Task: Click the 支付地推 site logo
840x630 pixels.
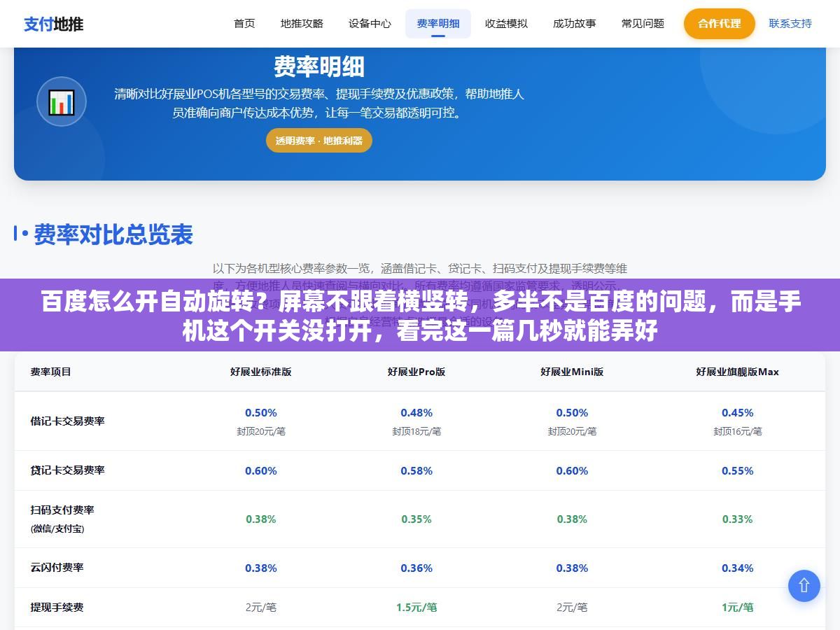Action: click(54, 24)
